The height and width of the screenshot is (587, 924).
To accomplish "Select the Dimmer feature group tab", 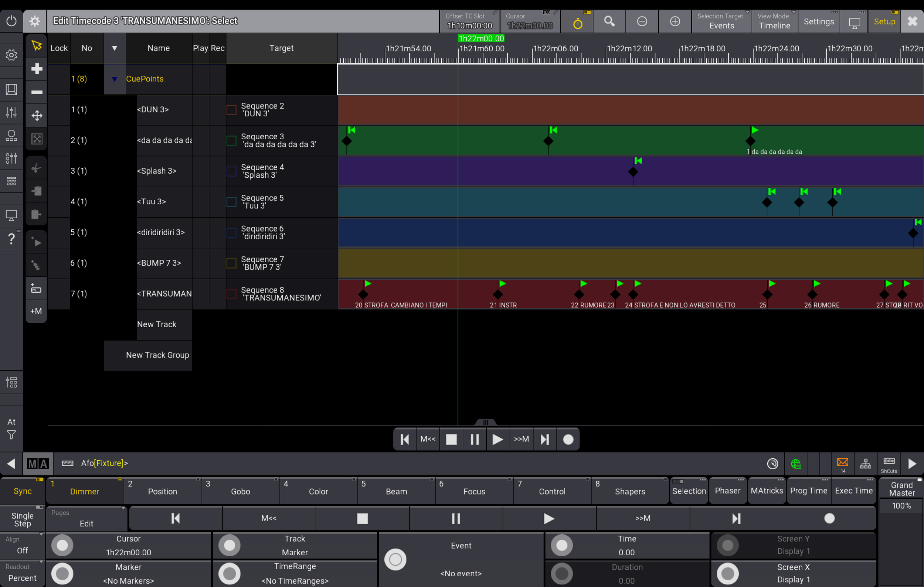I will 85,491.
